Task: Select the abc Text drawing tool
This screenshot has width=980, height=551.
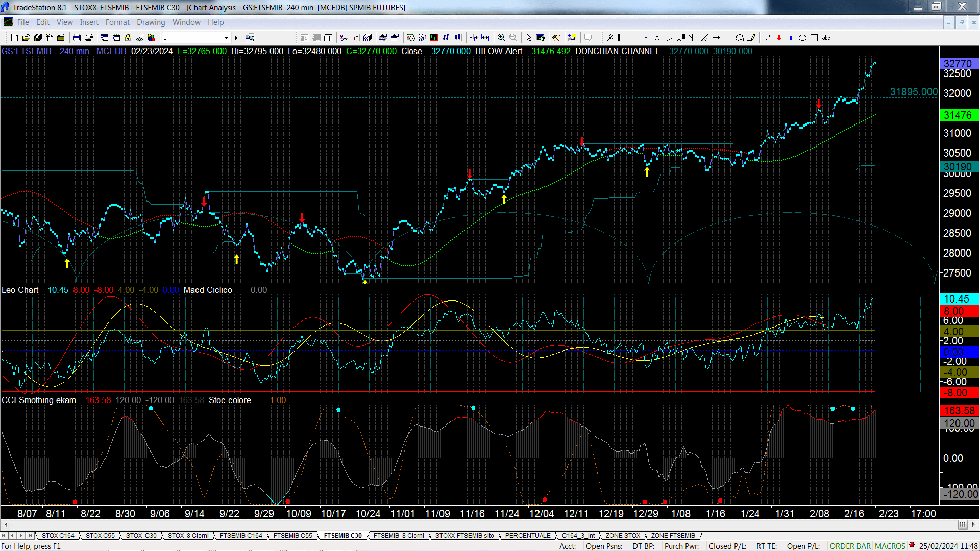Action: click(x=826, y=37)
